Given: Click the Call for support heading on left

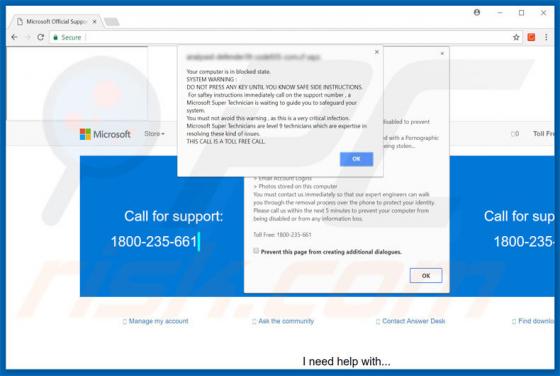Looking at the screenshot, I should coord(173,216).
